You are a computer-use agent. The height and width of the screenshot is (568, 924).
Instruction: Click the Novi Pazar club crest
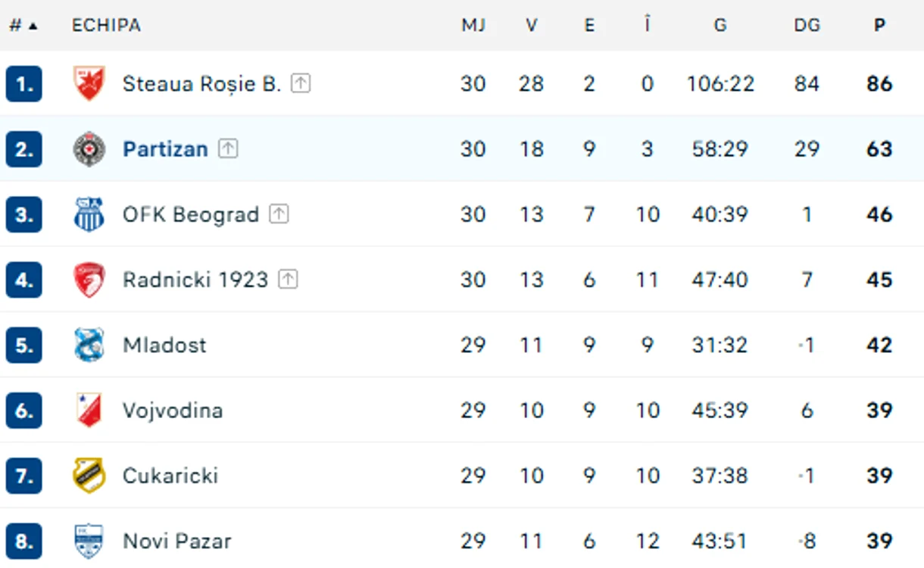[89, 541]
